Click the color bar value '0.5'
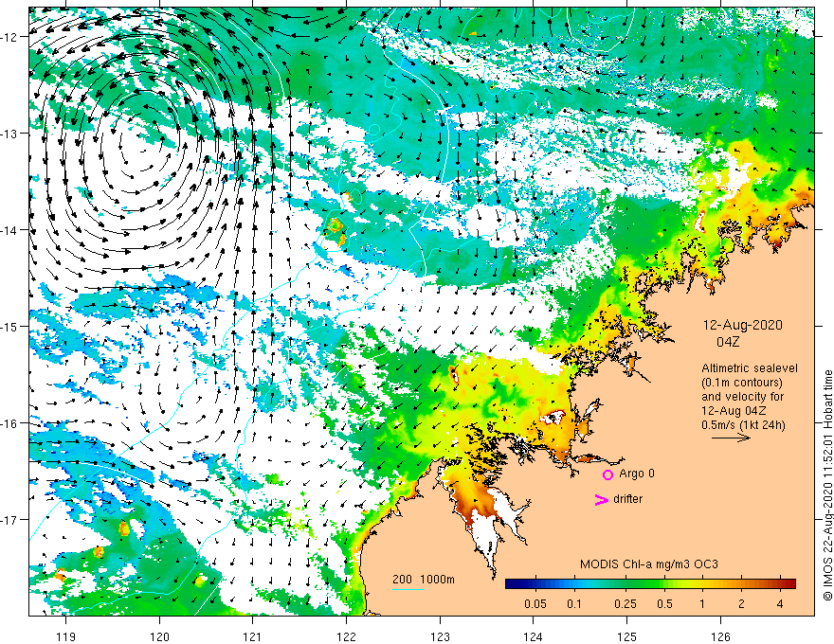The width and height of the screenshot is (834, 644). pos(664,603)
